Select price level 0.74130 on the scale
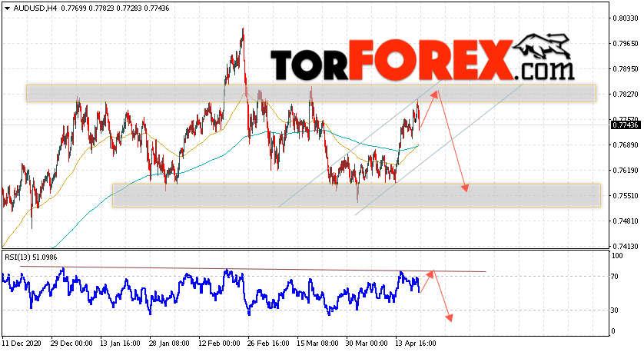644x352 pixels. tap(626, 247)
